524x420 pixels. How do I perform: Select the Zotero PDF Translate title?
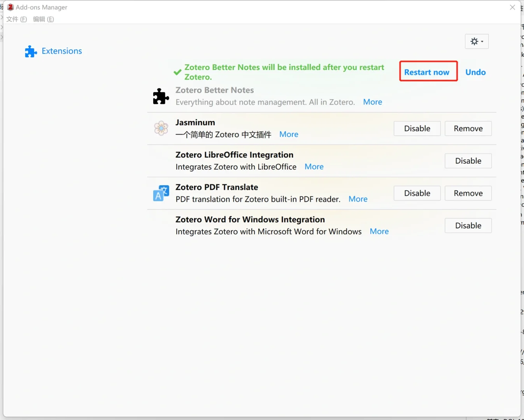(217, 187)
